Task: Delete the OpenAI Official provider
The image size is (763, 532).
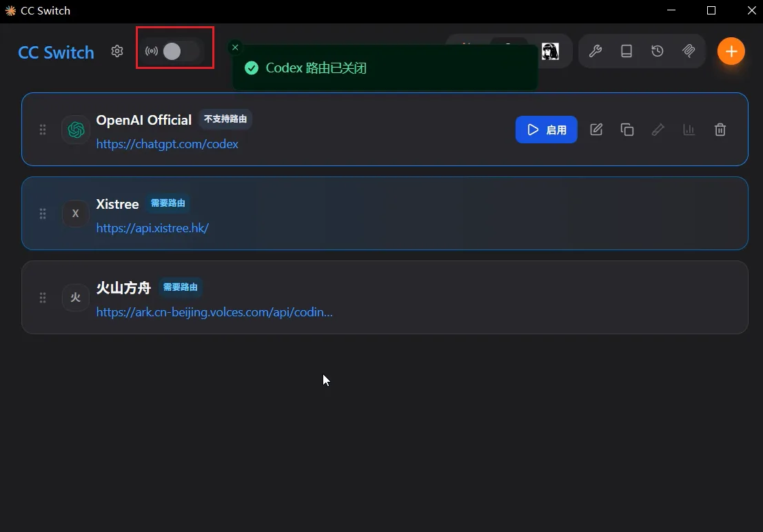Action: pos(720,130)
